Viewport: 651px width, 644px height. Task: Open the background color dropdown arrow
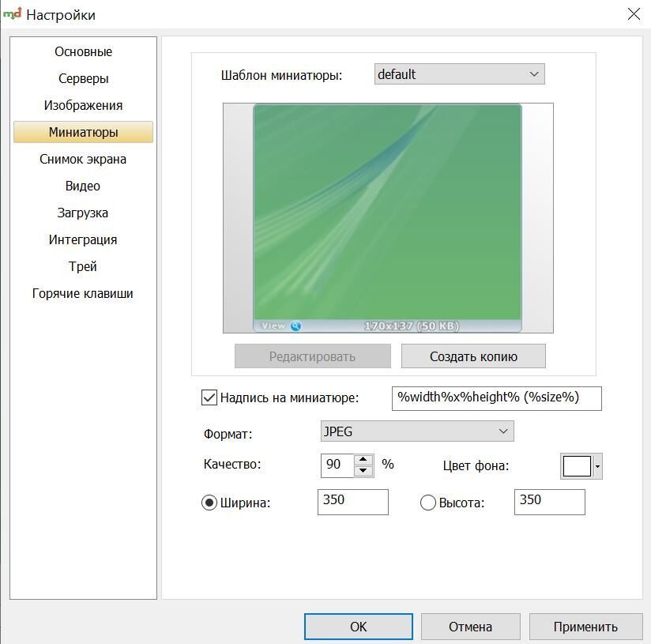(x=597, y=466)
